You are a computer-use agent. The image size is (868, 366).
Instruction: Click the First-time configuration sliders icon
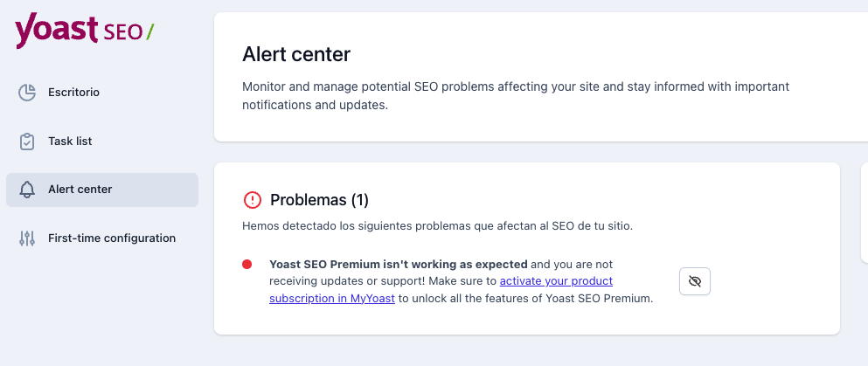pyautogui.click(x=27, y=238)
